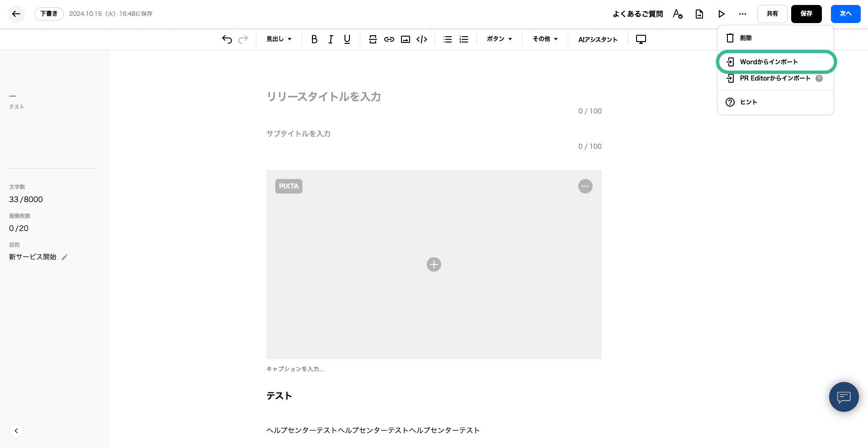Open the その他 dropdown
868x448 pixels.
tap(545, 39)
